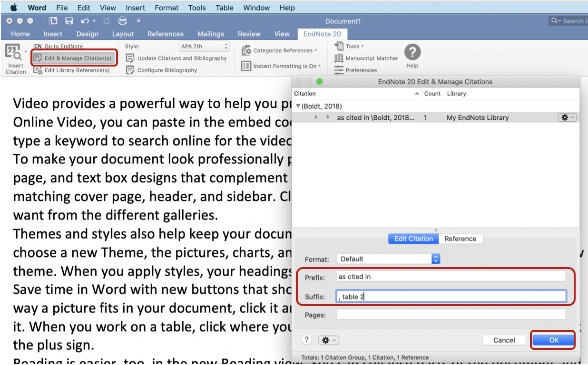Screen dimensions: 588x365
Task: Click the Save icon in quick access toolbar
Action: coord(68,20)
